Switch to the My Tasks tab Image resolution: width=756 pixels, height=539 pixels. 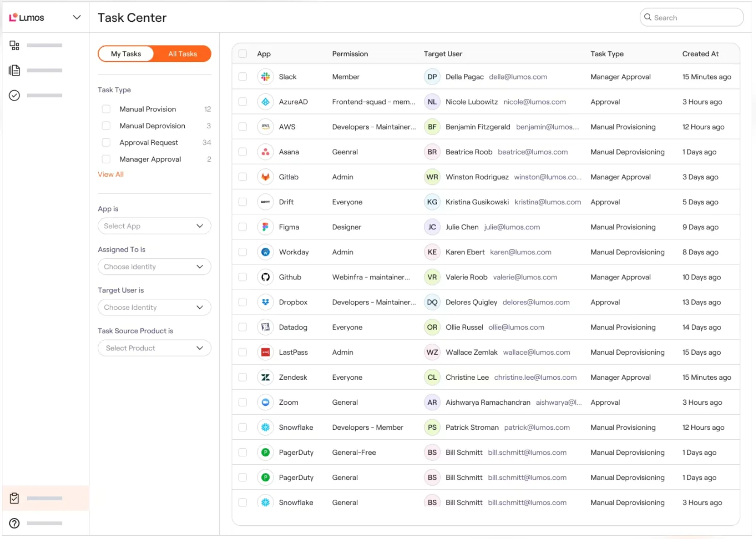tap(126, 54)
